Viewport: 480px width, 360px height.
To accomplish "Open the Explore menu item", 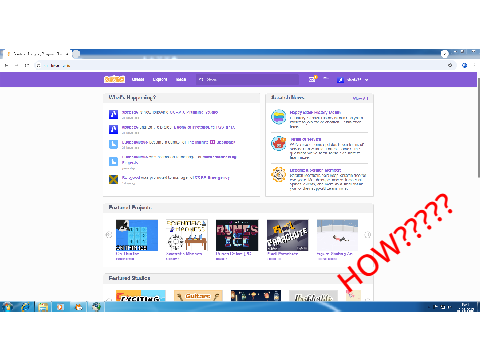I will click(x=160, y=79).
